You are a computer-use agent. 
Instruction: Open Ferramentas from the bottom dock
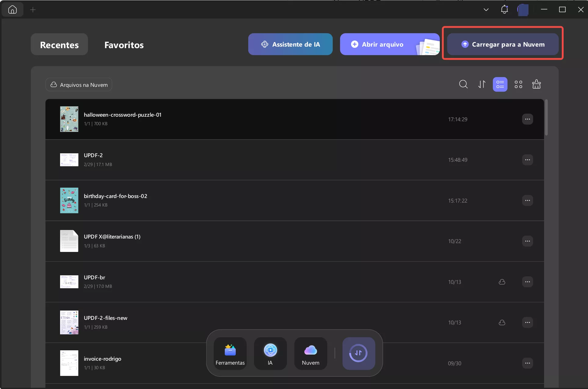click(230, 353)
